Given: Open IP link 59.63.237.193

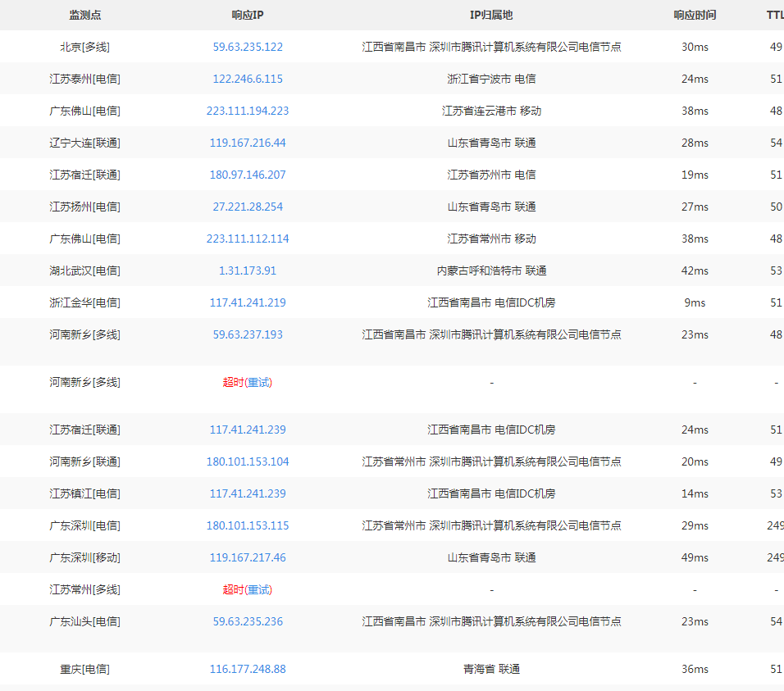Looking at the screenshot, I should pyautogui.click(x=248, y=334).
